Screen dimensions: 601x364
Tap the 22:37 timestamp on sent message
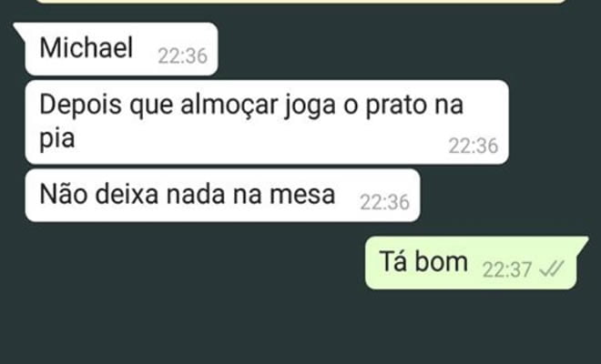(x=506, y=269)
